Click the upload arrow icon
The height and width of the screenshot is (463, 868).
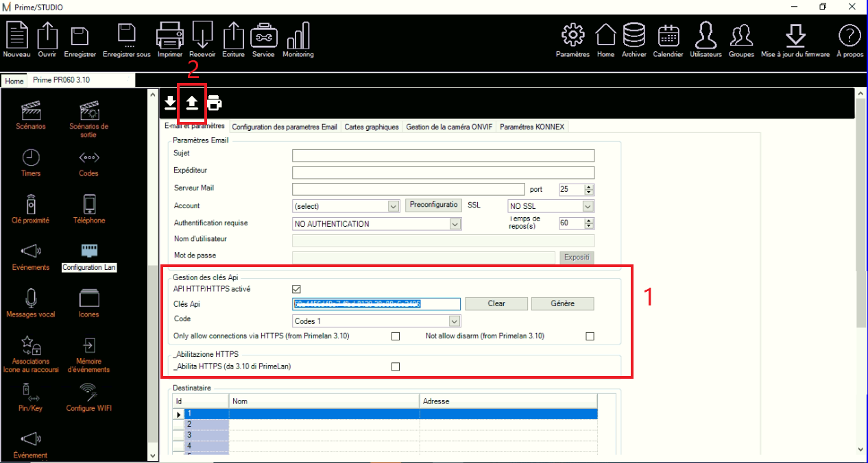click(192, 103)
